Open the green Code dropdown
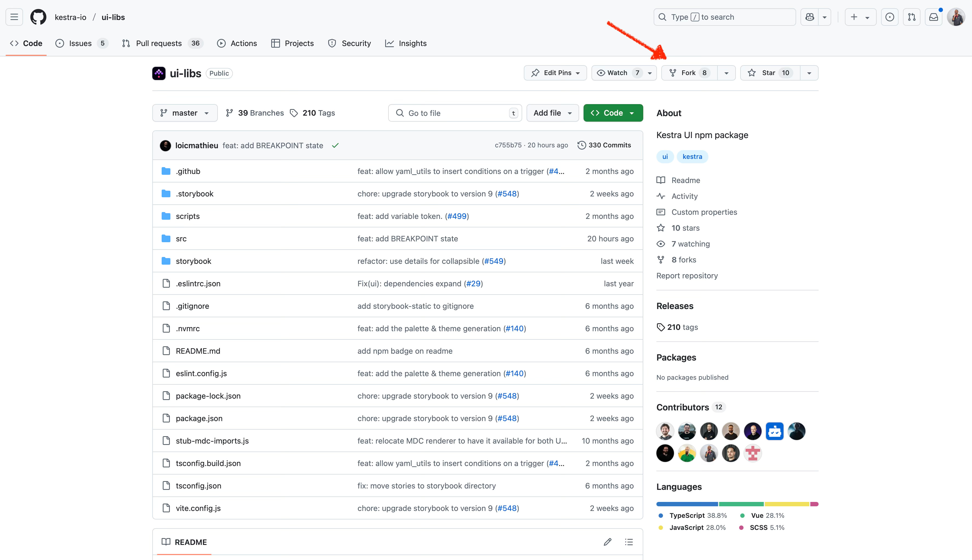Image resolution: width=972 pixels, height=560 pixels. click(x=613, y=113)
